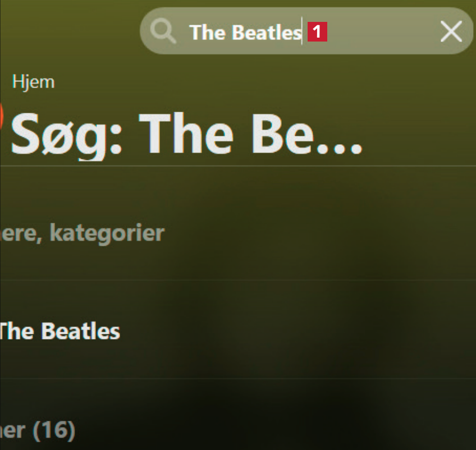Click the word "kategorier" in the heading
Viewport: 476px width, 450px height.
point(107,232)
